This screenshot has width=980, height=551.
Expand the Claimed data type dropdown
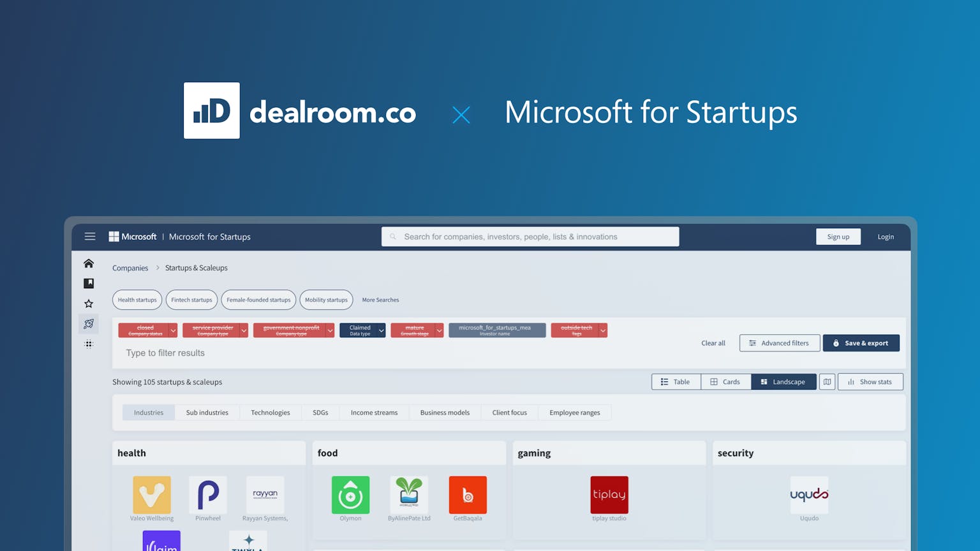coord(381,330)
